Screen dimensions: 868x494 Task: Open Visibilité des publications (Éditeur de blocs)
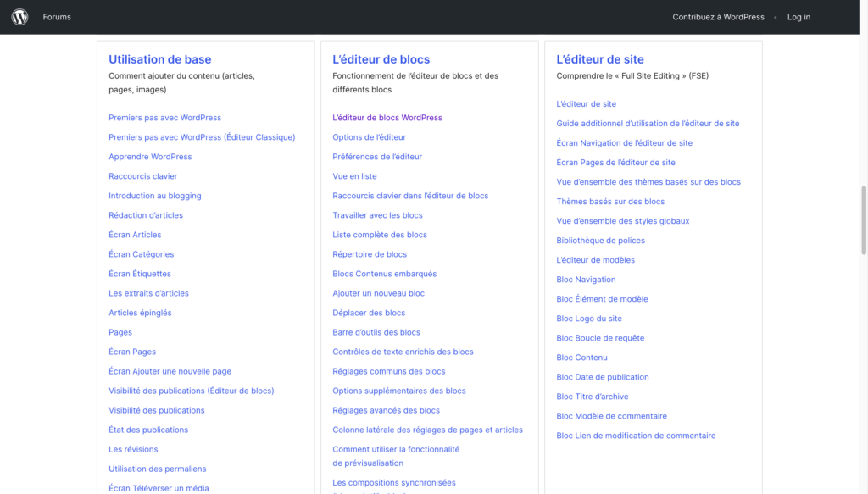tap(191, 391)
